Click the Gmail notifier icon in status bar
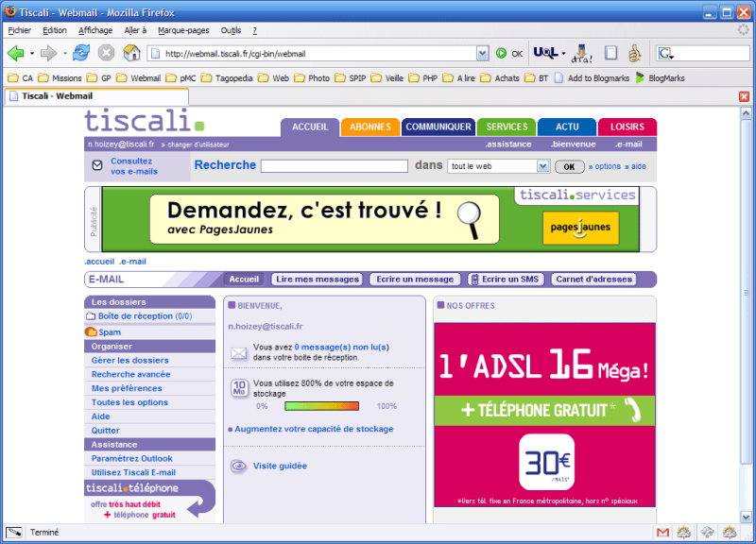The width and height of the screenshot is (756, 544). [x=663, y=532]
